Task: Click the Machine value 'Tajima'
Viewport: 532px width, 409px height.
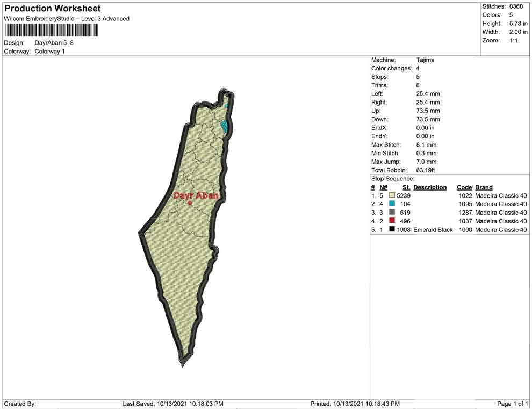Action: 425,60
